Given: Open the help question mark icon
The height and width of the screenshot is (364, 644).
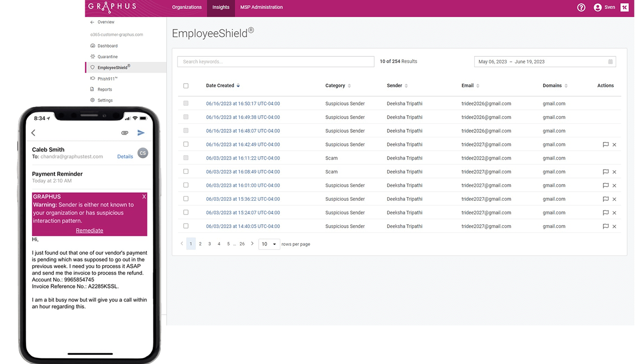Looking at the screenshot, I should pos(581,8).
